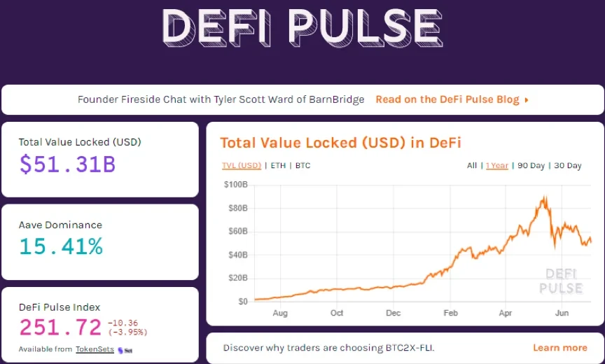Screen dimensions: 605x364
Task: Switch chart to TVL (USD) view
Action: [242, 166]
